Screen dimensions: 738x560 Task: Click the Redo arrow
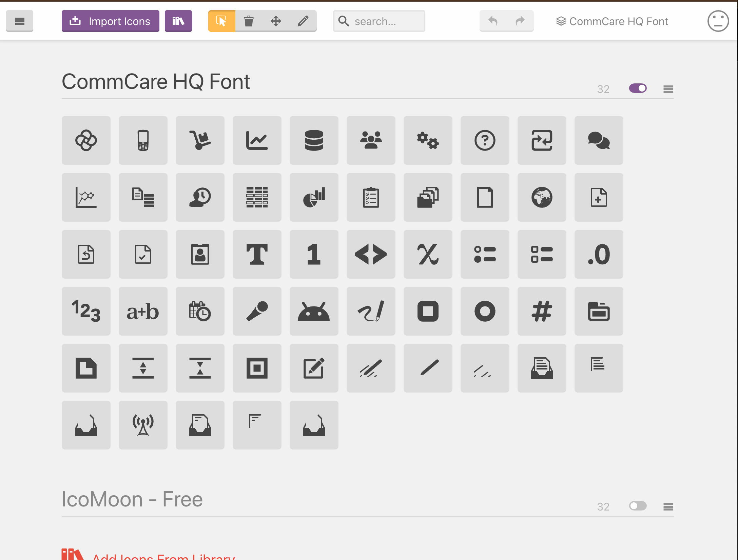(520, 21)
